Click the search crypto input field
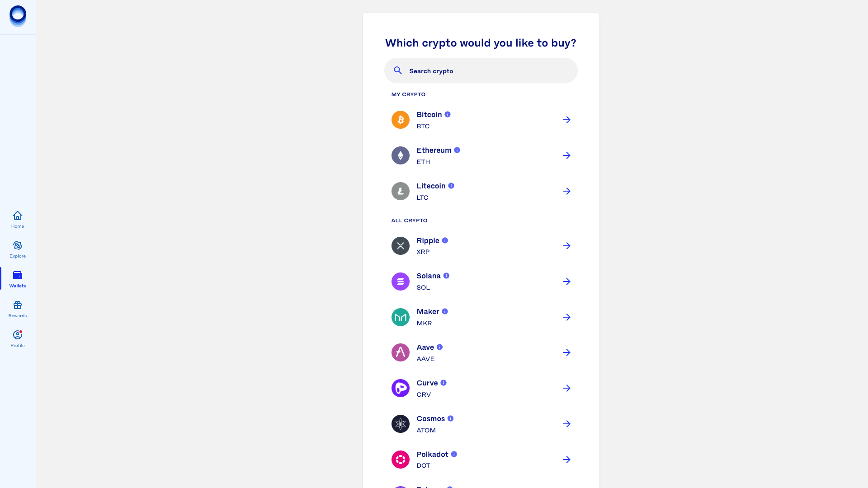Screen dimensions: 868x488 coord(481,70)
